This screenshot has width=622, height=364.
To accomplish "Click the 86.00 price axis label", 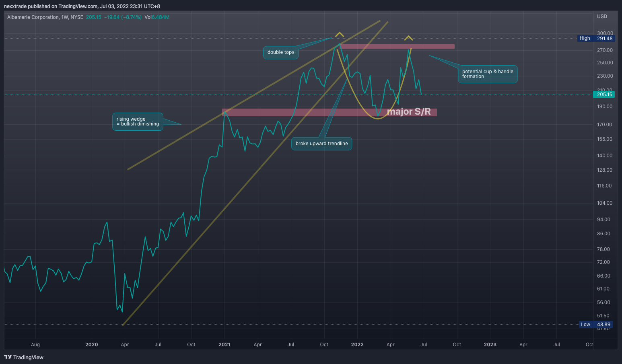I will [x=603, y=234].
